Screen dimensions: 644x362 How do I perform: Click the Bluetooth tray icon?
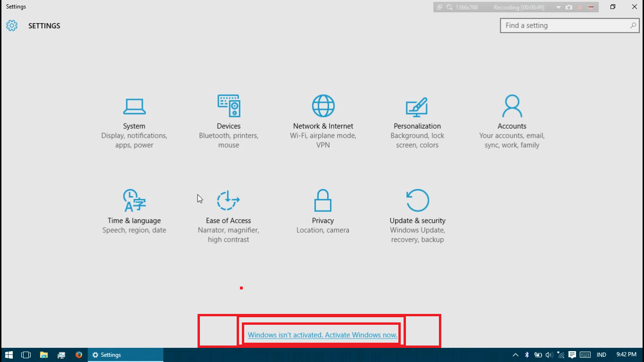(527, 355)
